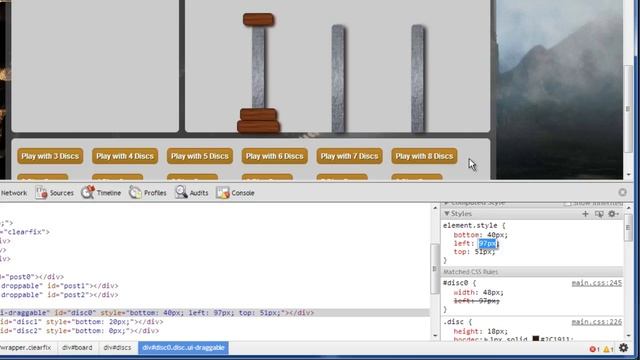The image size is (640, 360).
Task: Open the Network panel tab
Action: pos(13,193)
